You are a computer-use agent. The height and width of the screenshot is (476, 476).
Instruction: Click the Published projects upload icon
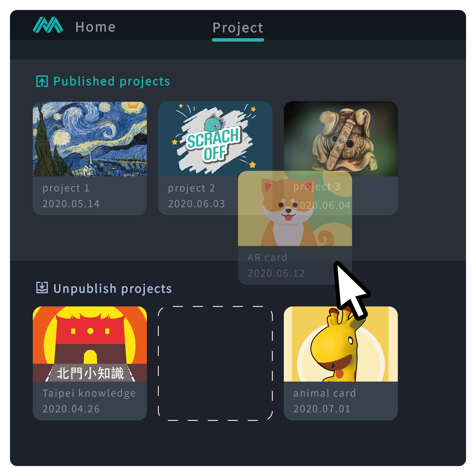(x=42, y=81)
